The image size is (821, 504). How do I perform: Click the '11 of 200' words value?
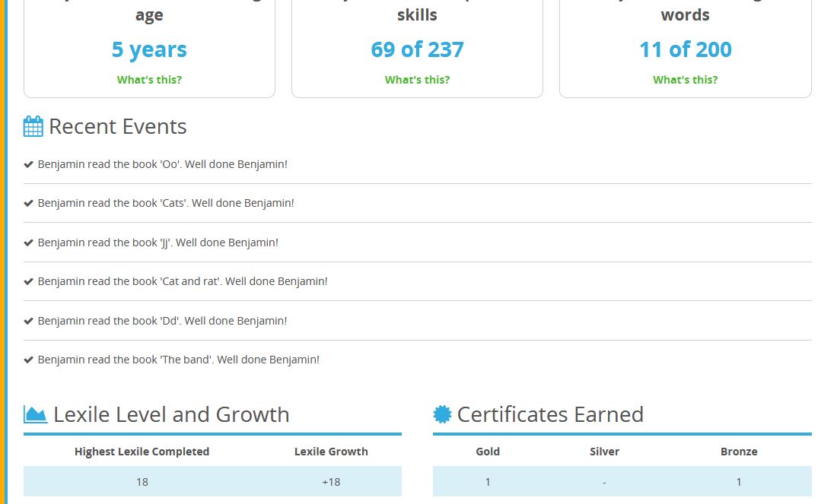pyautogui.click(x=685, y=49)
